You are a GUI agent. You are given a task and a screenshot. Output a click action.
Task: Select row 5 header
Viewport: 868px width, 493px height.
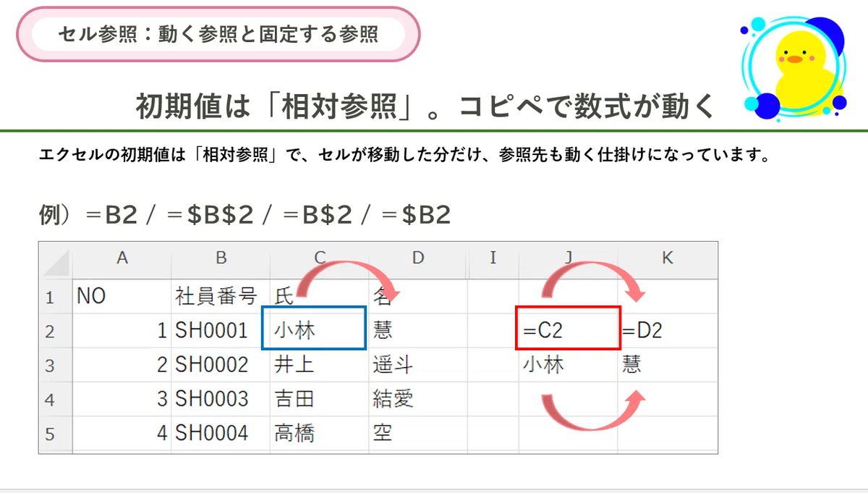[x=56, y=433]
